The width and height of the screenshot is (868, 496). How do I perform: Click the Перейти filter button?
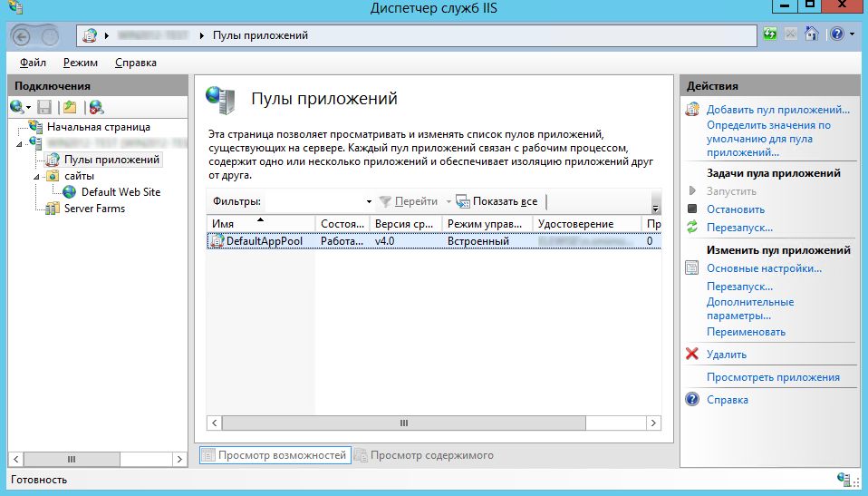coord(409,201)
